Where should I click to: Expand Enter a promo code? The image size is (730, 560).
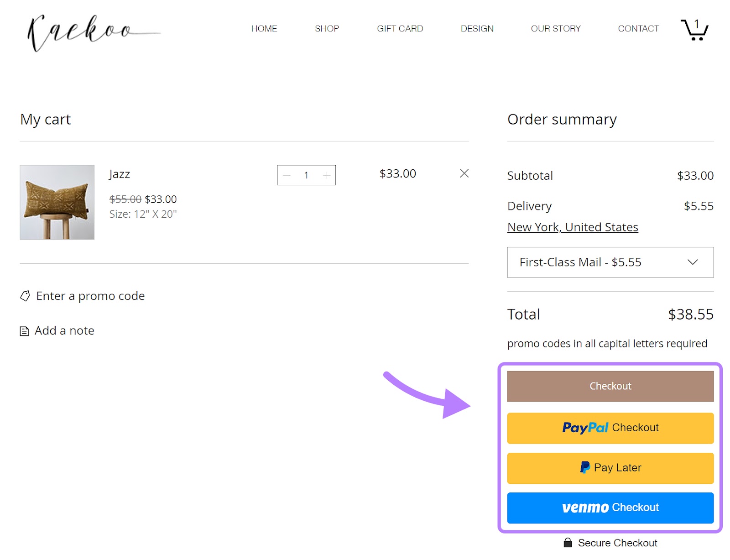pyautogui.click(x=90, y=296)
